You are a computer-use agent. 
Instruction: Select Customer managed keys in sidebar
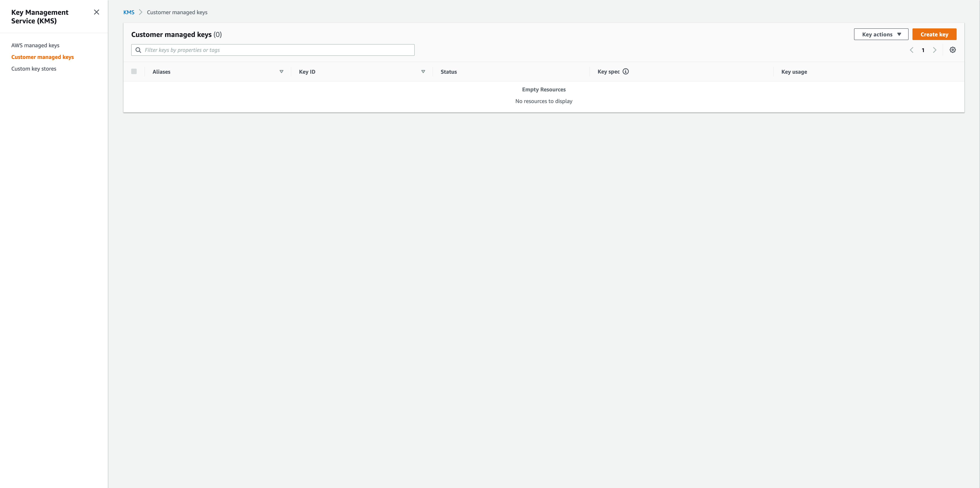pos(43,57)
